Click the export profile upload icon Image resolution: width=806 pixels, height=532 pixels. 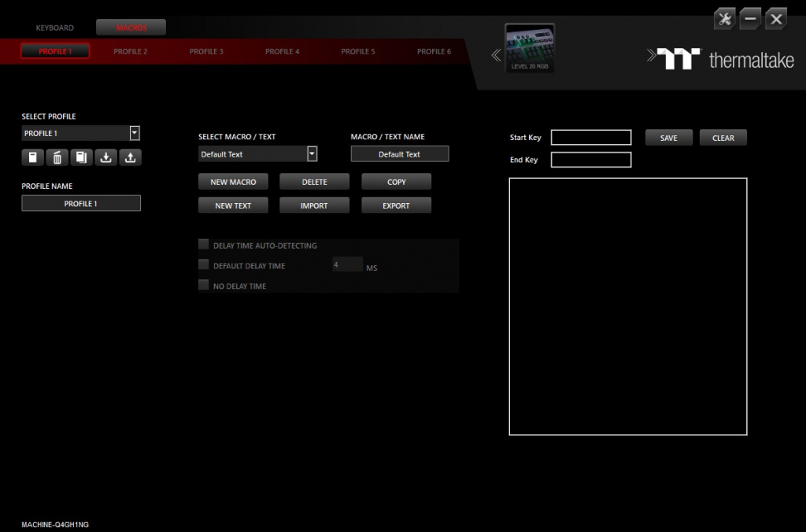click(130, 157)
